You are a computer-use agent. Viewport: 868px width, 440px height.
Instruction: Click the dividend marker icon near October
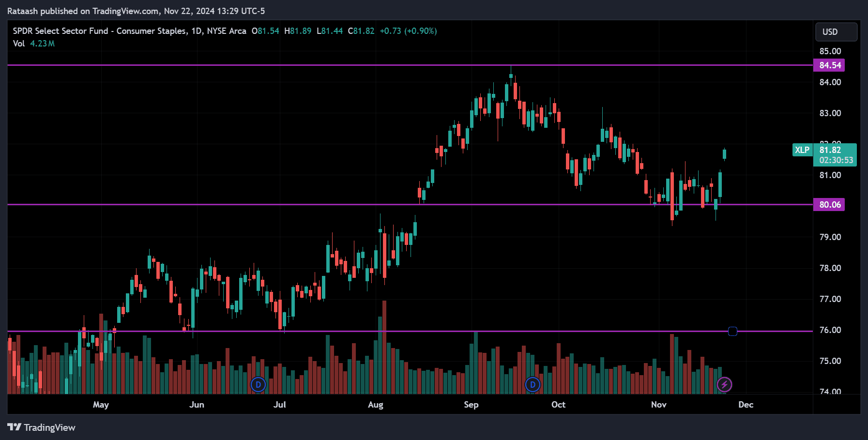click(x=533, y=385)
